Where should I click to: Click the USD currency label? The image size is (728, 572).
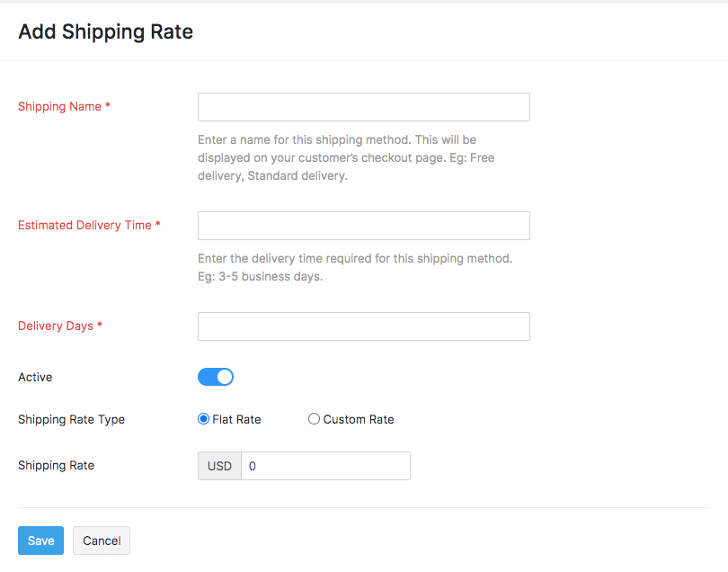218,465
